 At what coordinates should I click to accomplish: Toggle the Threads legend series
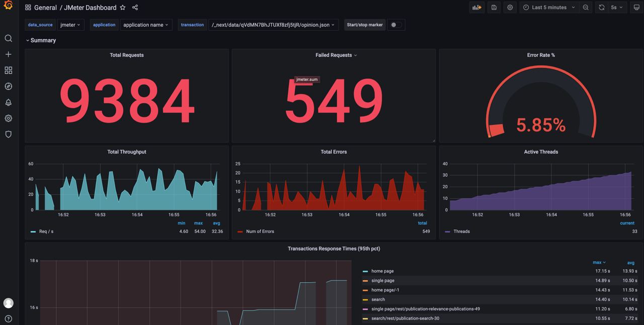[461, 231]
